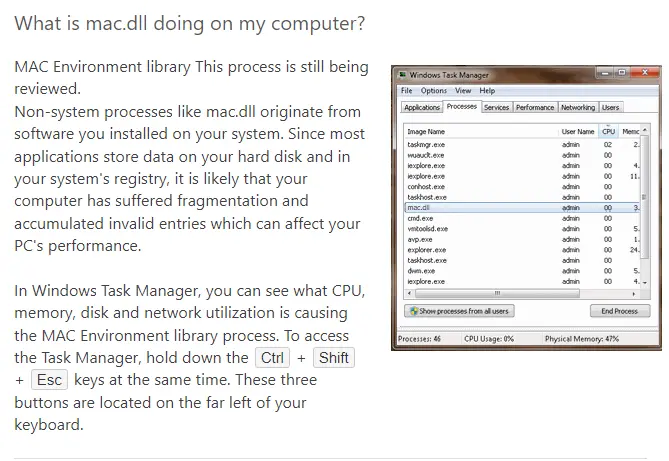Open the Options menu

(x=433, y=90)
